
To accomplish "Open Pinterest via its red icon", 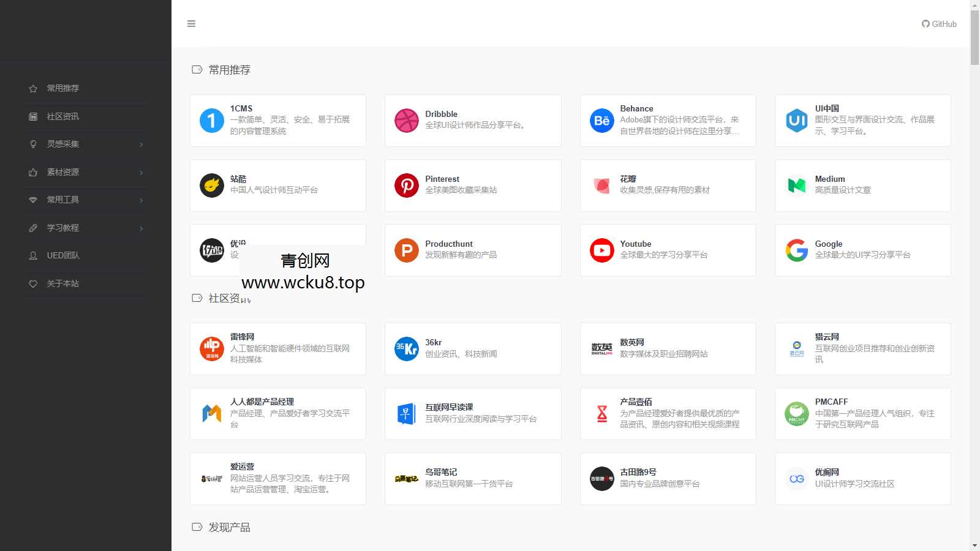I will [x=407, y=185].
